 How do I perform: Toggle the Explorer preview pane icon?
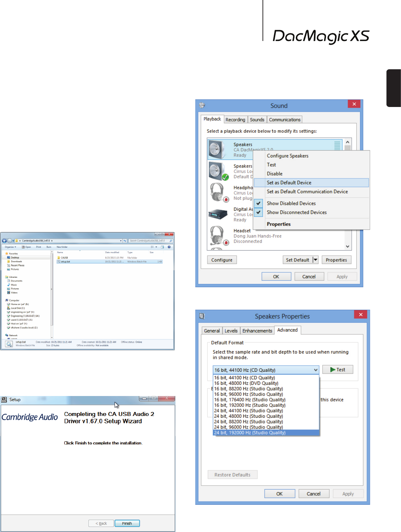point(162,247)
